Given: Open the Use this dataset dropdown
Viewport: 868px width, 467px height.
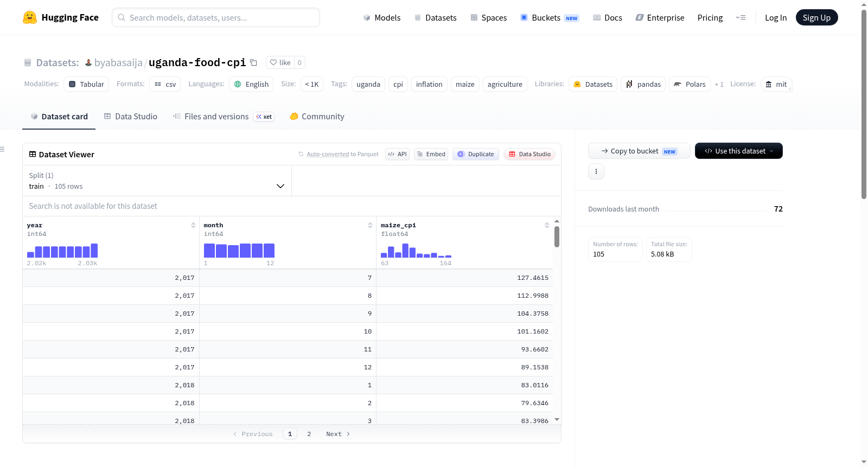Looking at the screenshot, I should tap(739, 151).
